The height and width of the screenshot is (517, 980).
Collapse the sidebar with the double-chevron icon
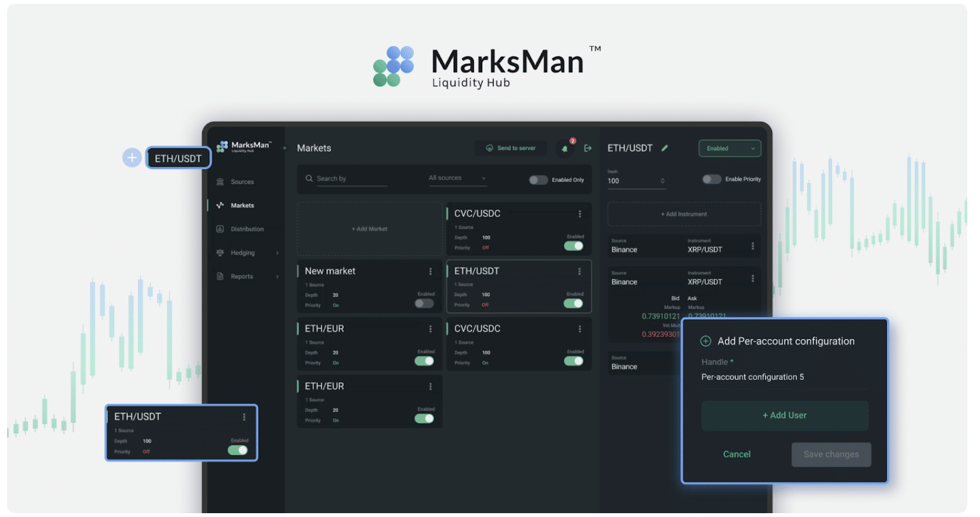click(285, 148)
